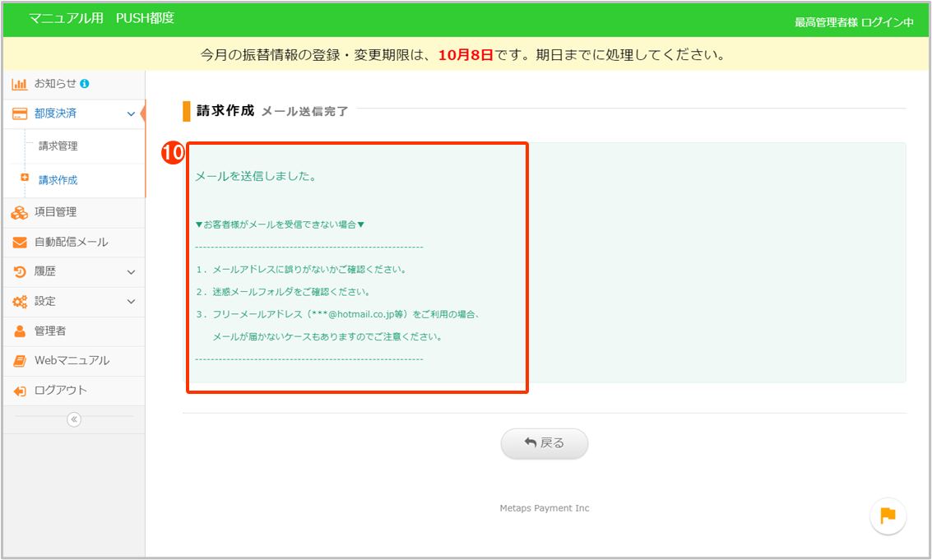The width and height of the screenshot is (932, 560).
Task: Open 請求管理 submenu item
Action: pyautogui.click(x=58, y=146)
